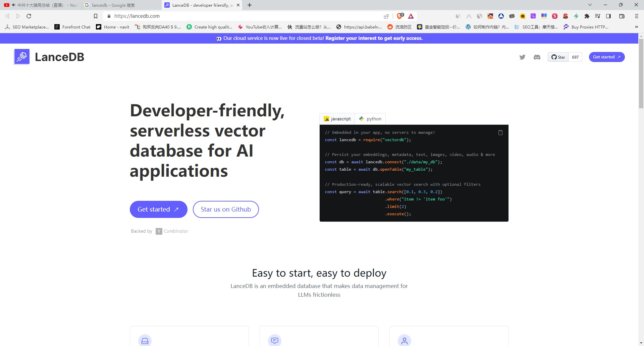
Task: Switch to the javascript code tab
Action: tap(337, 119)
